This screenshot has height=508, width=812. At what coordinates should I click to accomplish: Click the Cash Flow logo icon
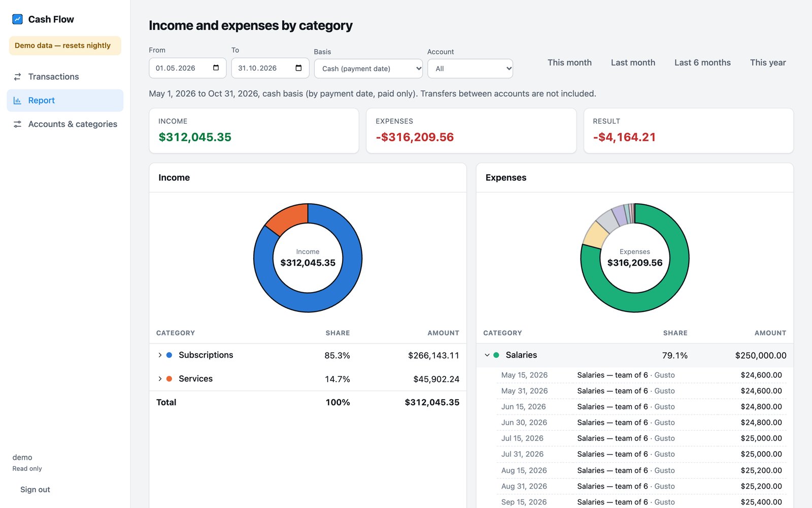tap(17, 19)
